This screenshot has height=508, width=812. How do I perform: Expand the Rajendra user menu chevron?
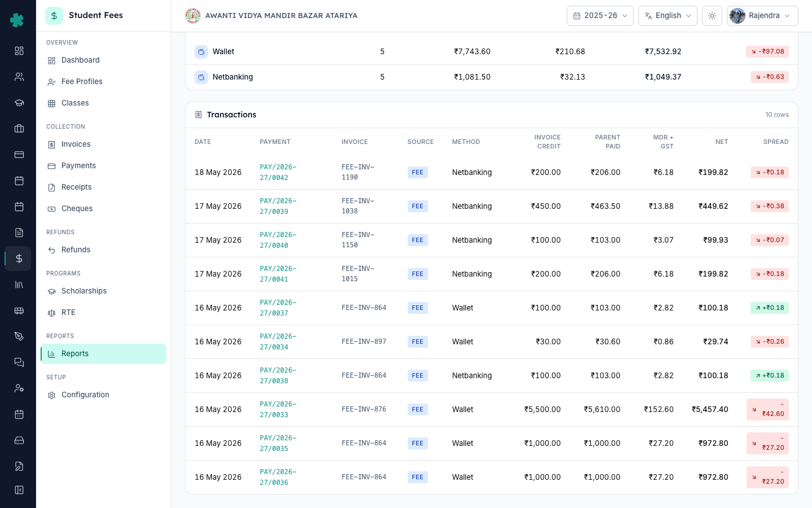click(787, 16)
